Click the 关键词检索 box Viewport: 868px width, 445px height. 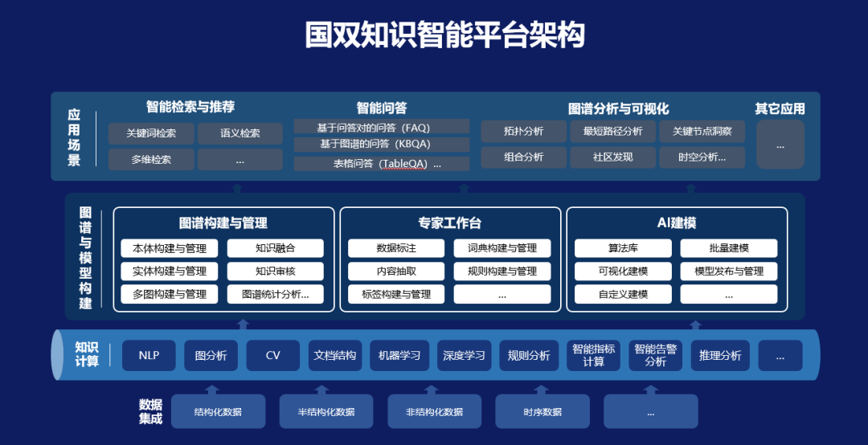click(151, 133)
